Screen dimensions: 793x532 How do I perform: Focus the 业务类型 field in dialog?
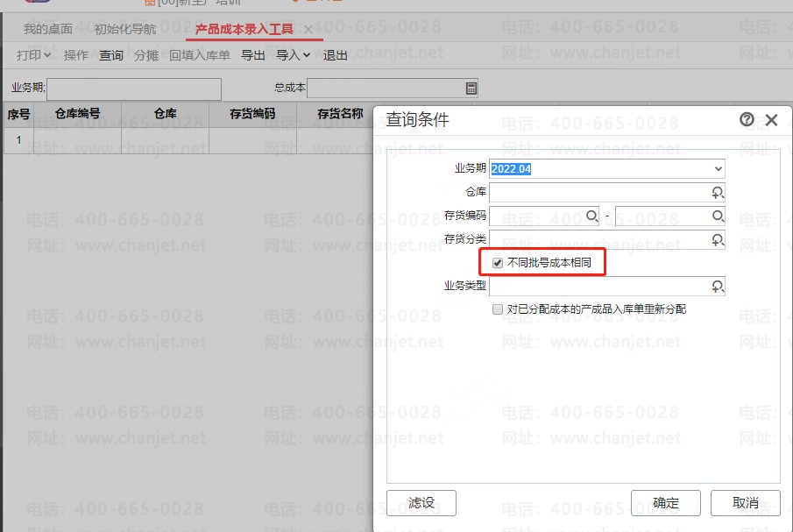tap(607, 287)
